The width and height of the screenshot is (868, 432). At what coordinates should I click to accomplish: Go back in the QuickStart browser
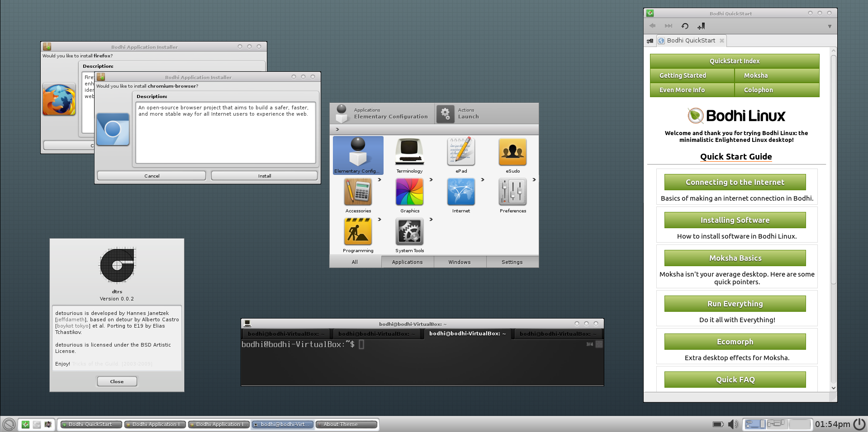652,26
